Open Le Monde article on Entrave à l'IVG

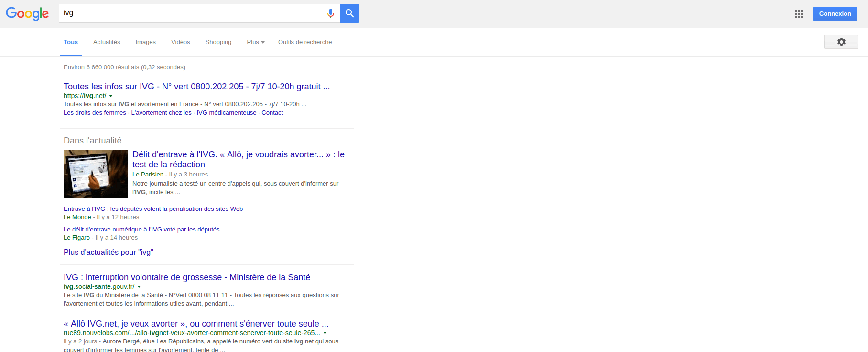pyautogui.click(x=153, y=209)
